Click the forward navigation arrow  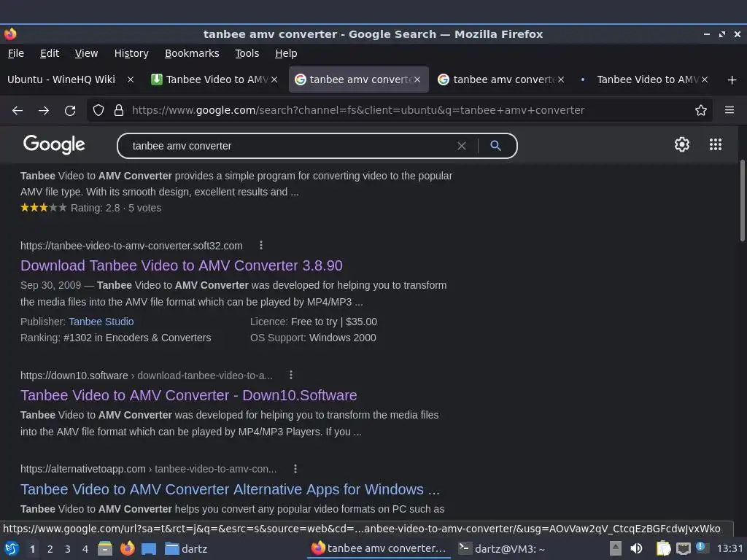(x=44, y=111)
